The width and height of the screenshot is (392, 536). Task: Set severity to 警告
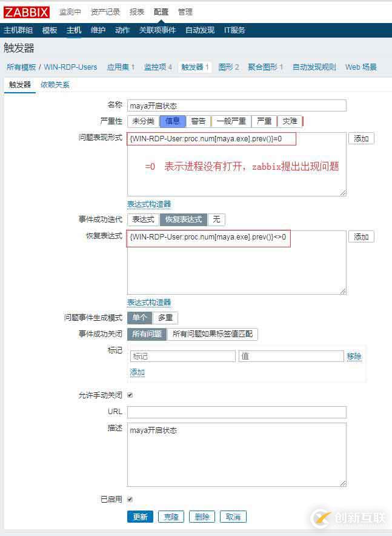pos(198,121)
